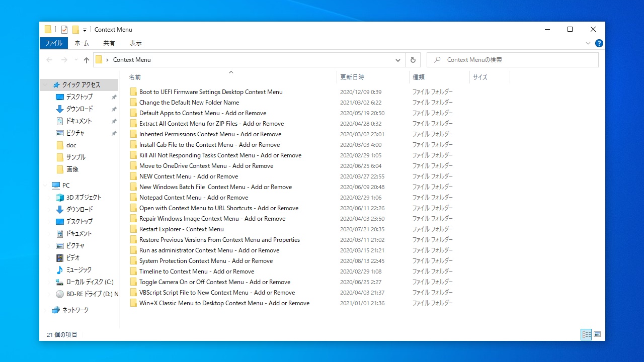The height and width of the screenshot is (362, 644).
Task: Click folder icon of Notepad Context Menu
Action: [x=133, y=198]
